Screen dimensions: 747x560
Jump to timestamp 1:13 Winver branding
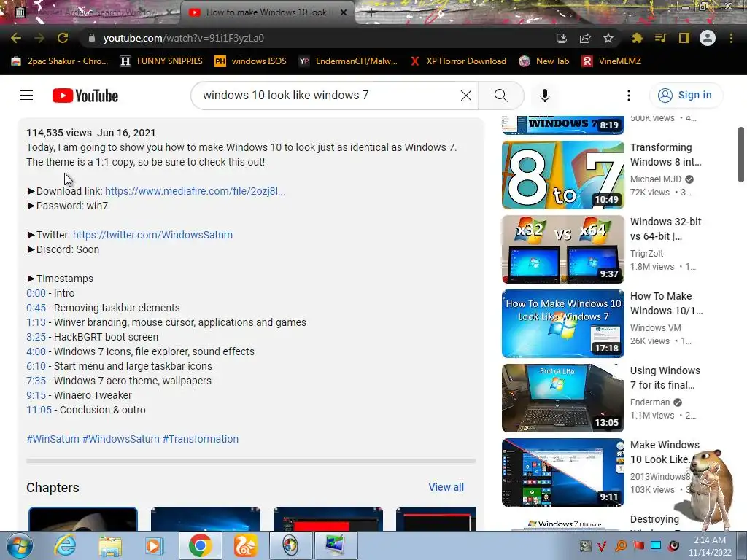[x=36, y=322]
